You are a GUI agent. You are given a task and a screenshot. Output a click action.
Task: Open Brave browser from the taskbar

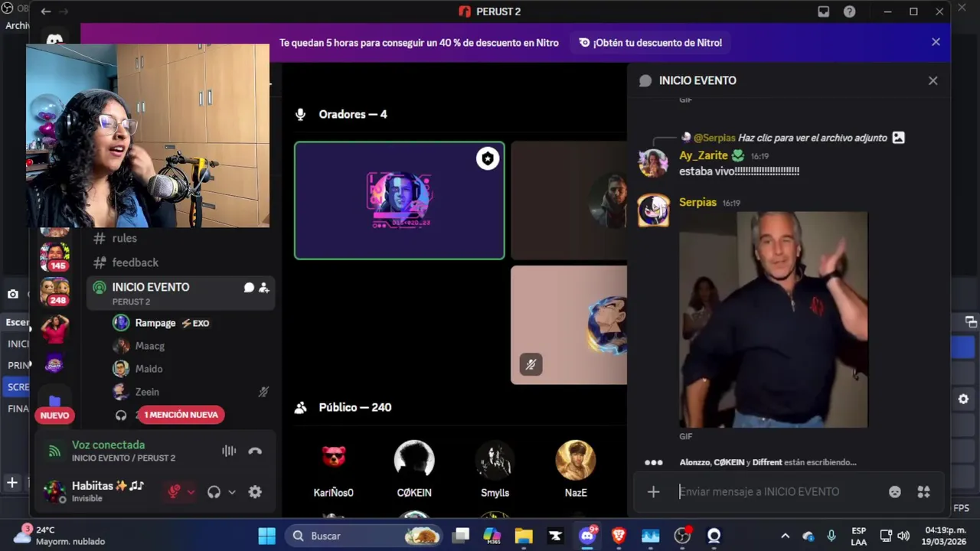(x=619, y=536)
